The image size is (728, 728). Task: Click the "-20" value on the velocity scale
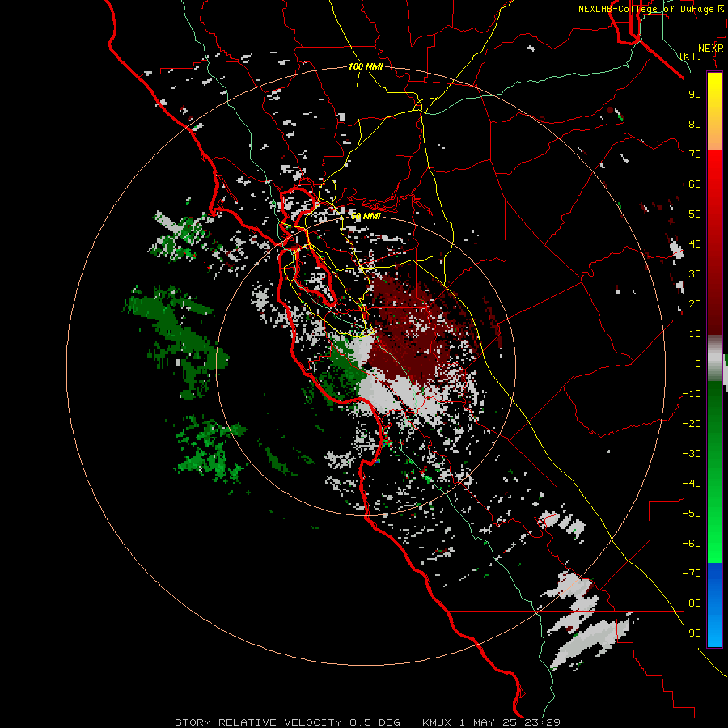coord(692,424)
